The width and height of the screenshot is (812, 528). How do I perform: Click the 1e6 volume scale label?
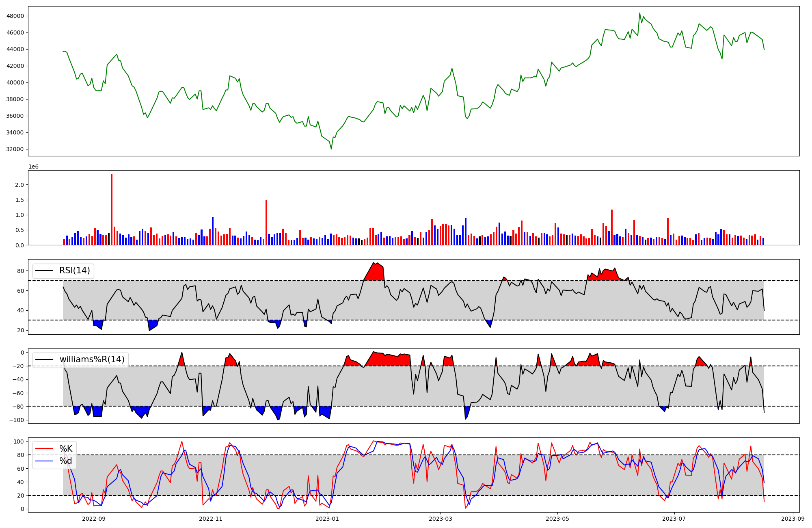[x=33, y=167]
